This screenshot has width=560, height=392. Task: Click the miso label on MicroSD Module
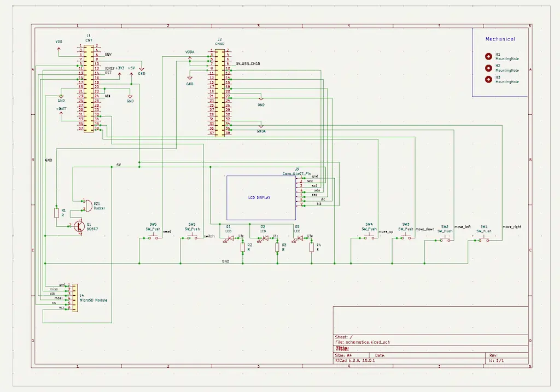click(x=54, y=289)
